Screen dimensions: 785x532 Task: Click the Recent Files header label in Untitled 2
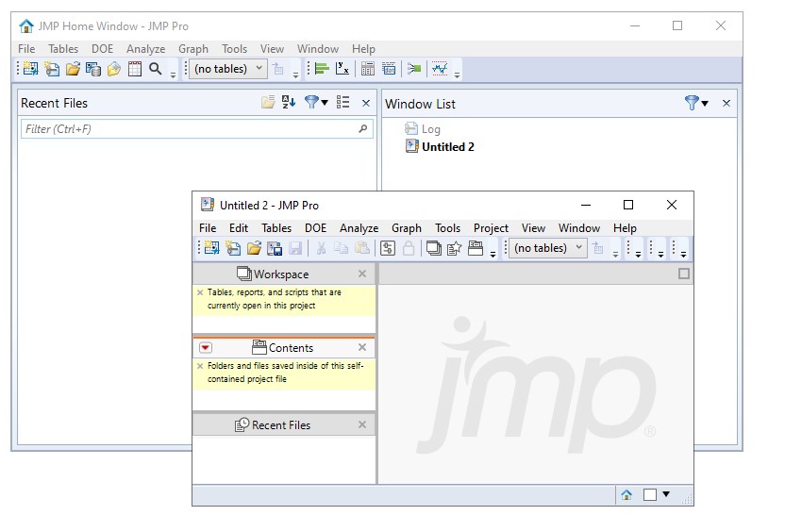click(x=281, y=424)
